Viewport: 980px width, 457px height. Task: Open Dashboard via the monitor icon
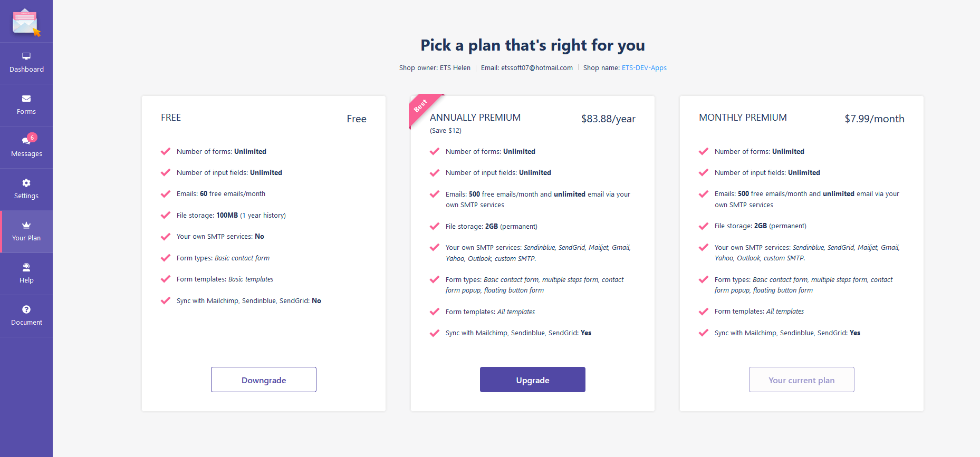tap(26, 56)
